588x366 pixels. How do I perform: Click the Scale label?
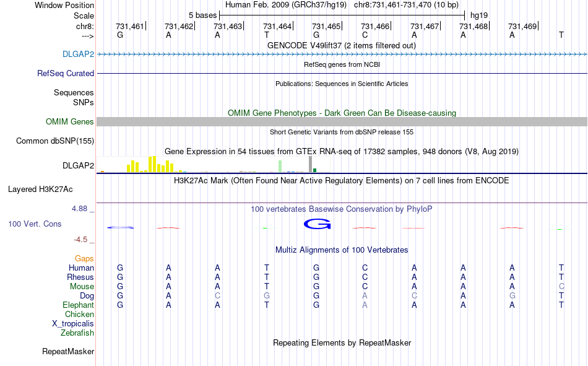coord(84,15)
